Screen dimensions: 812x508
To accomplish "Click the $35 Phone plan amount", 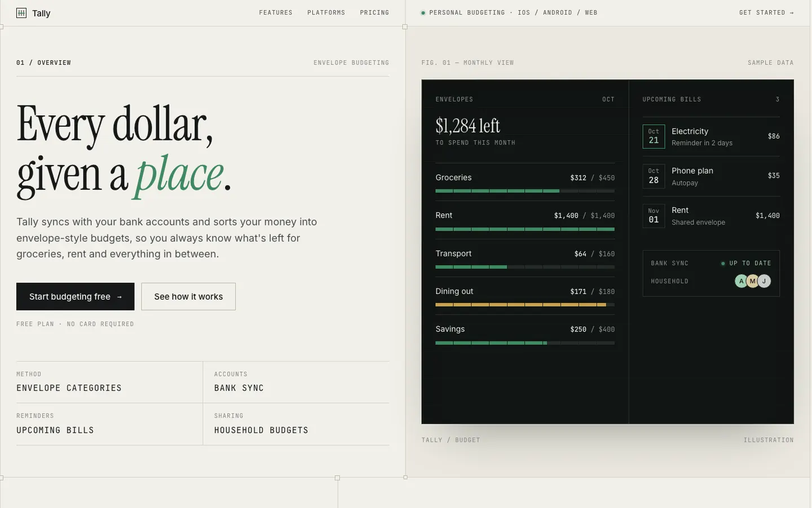I will 774,176.
